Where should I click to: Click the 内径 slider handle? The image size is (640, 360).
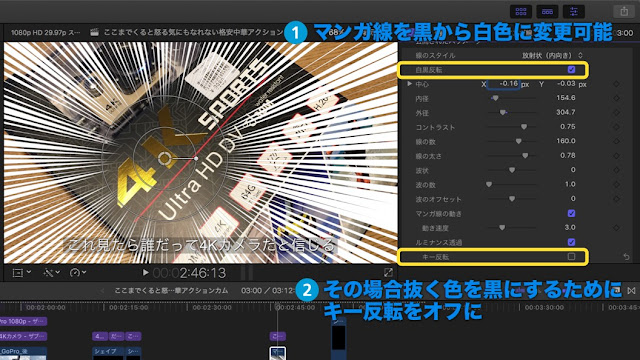tap(495, 98)
